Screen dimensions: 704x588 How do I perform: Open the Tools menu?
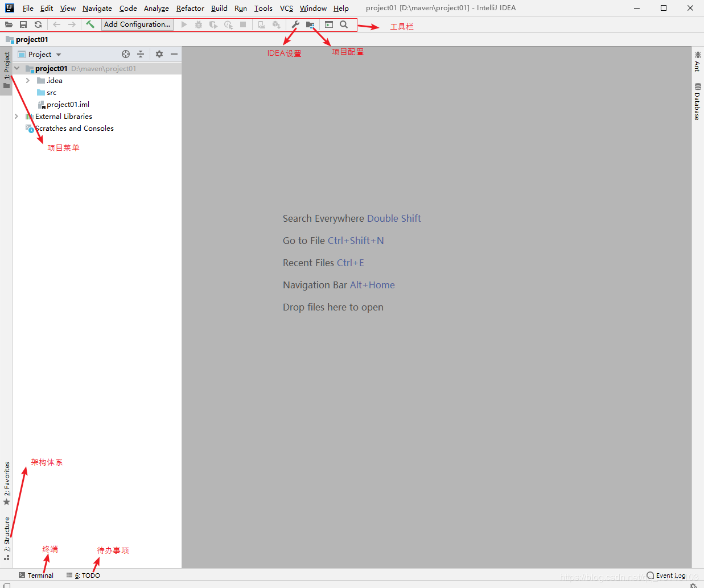tap(263, 9)
